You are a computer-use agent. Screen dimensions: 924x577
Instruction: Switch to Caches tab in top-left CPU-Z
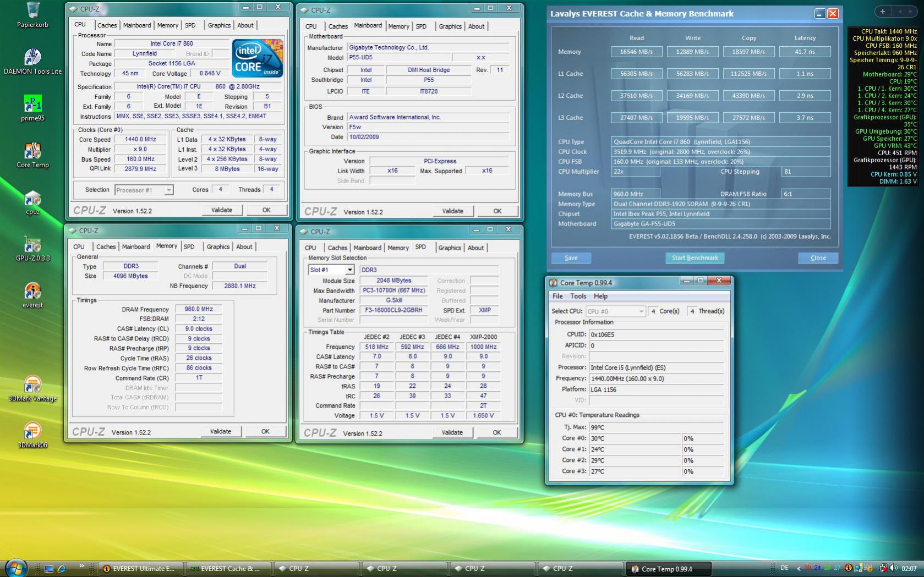point(107,25)
